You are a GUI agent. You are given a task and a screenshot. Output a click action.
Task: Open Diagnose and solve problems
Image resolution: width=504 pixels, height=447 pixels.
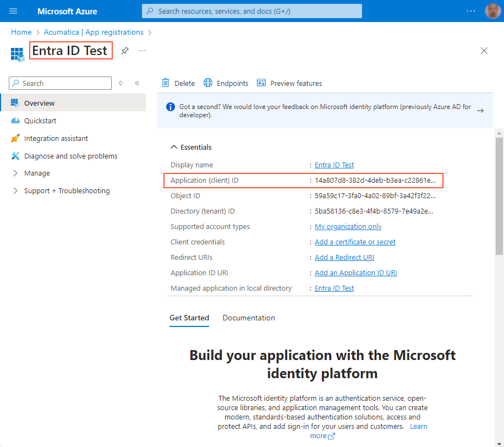point(70,156)
